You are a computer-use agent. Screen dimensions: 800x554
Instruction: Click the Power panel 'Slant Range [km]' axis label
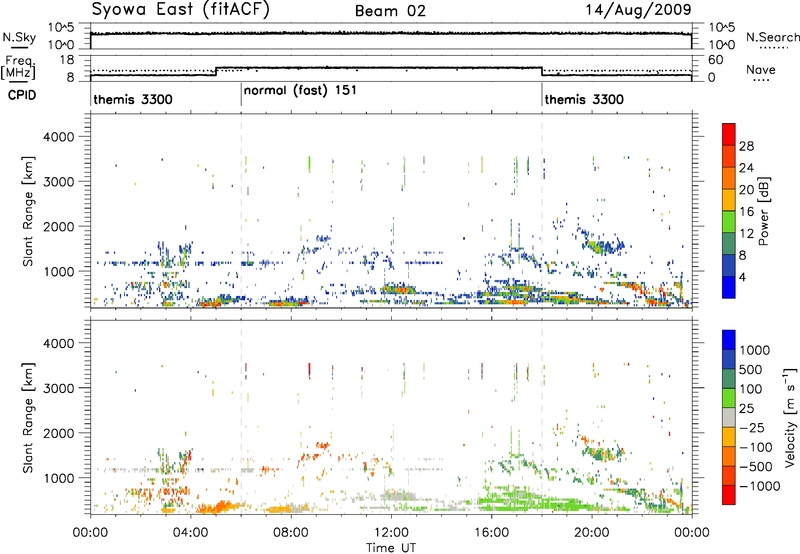pyautogui.click(x=28, y=211)
